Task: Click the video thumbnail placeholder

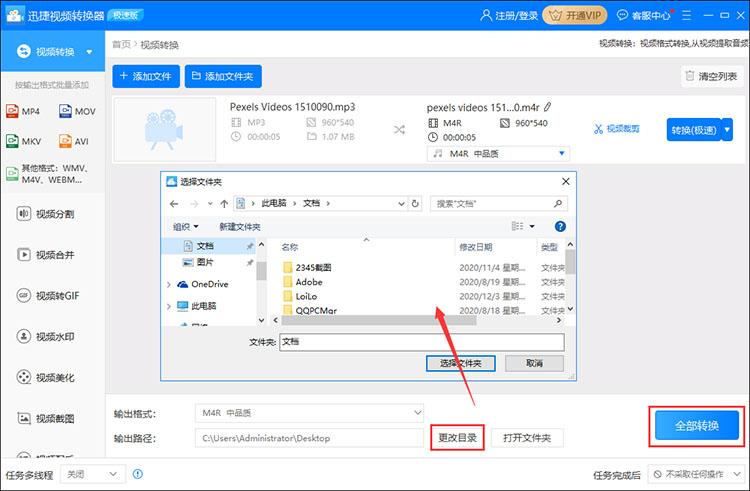Action: [x=165, y=130]
